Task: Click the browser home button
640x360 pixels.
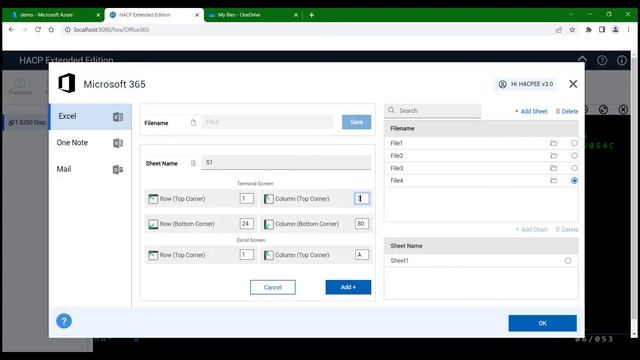Action: (51, 29)
